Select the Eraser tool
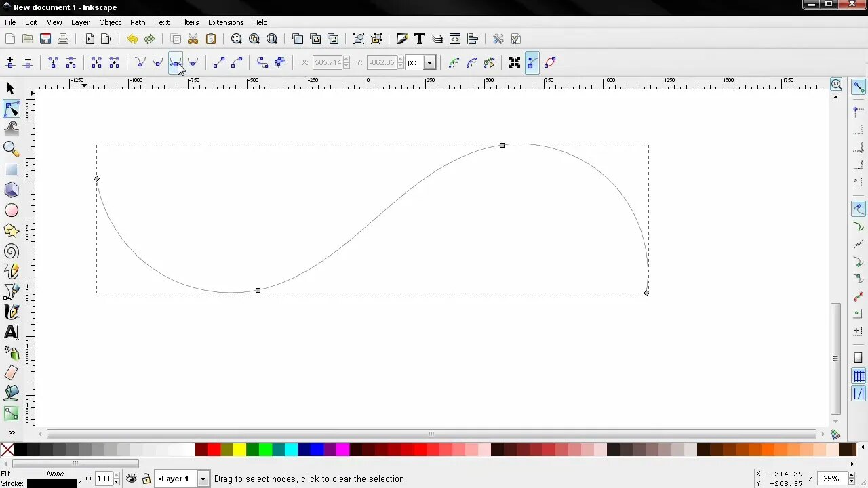The image size is (868, 488). coord(11,373)
